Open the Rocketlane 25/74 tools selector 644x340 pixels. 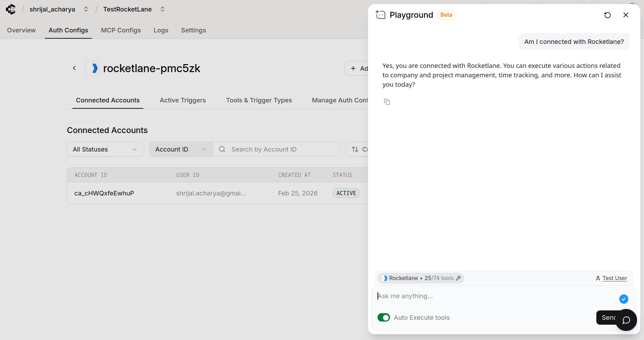click(421, 278)
